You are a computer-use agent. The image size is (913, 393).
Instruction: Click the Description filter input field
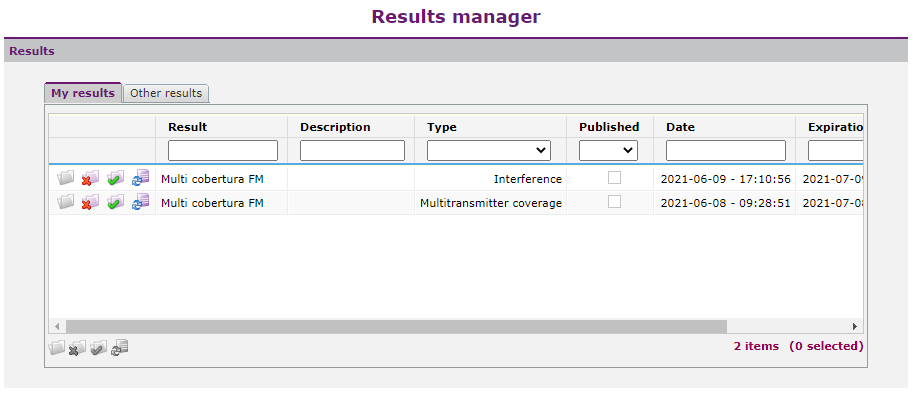[352, 150]
